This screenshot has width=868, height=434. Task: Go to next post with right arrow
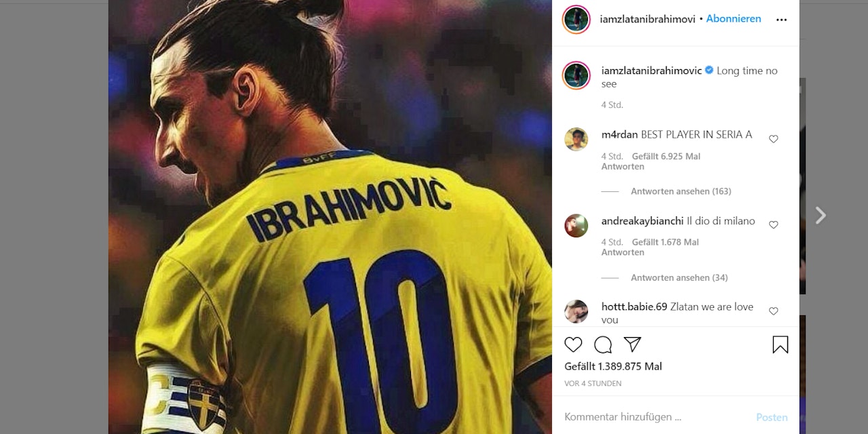point(821,216)
